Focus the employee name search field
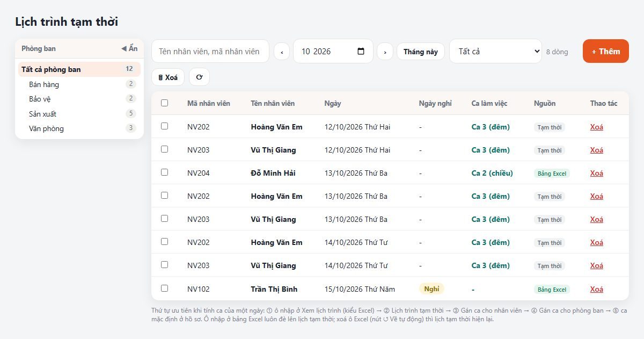The image size is (644, 339). click(x=210, y=52)
